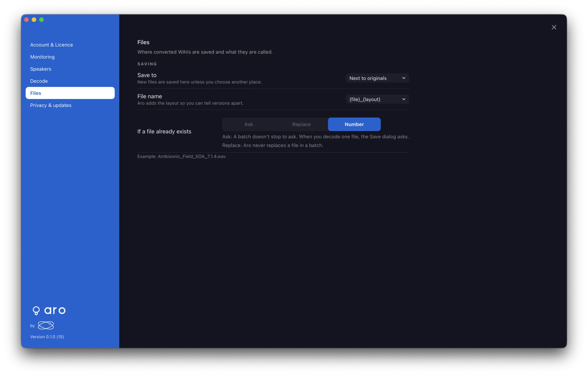This screenshot has height=376, width=588.
Task: Click 'Ask: A batch doesn't stop to ask' note
Action: pyautogui.click(x=316, y=137)
